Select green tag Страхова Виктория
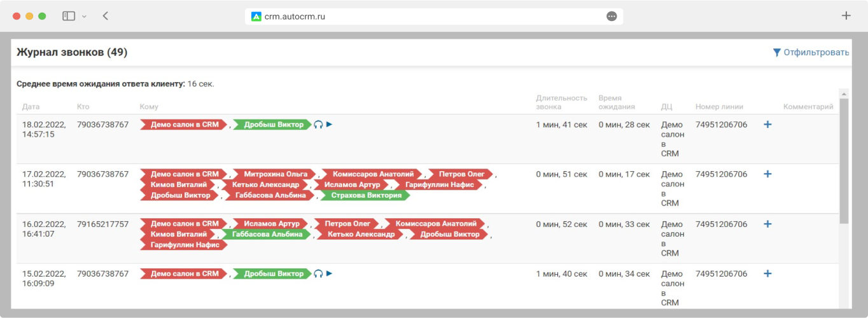 tap(366, 195)
